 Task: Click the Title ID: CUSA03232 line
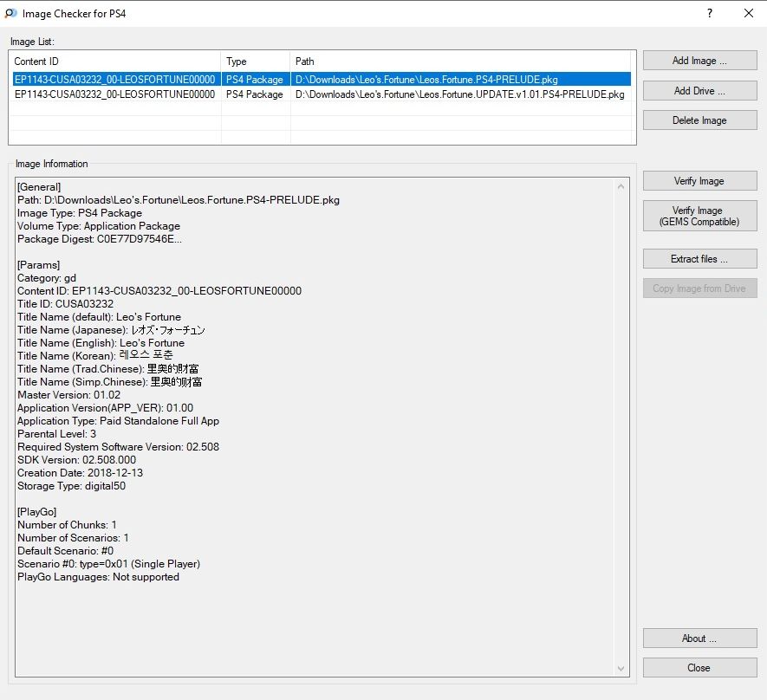point(66,304)
